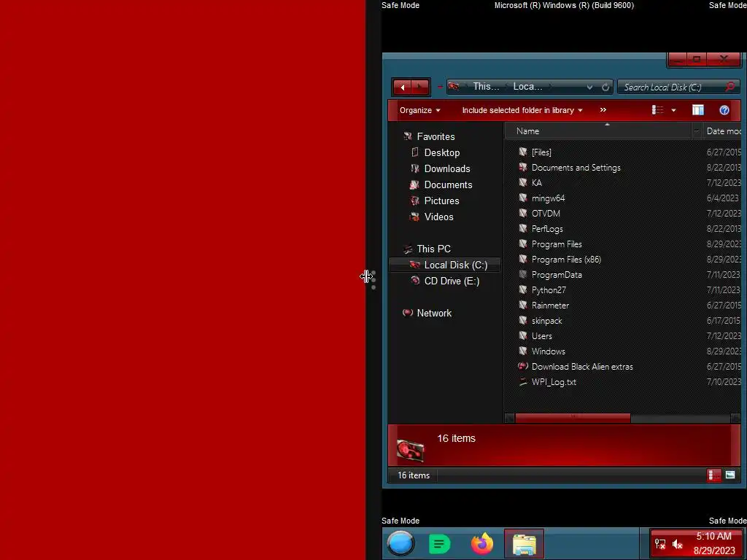Select Network in the navigation pane
Image resolution: width=747 pixels, height=560 pixels.
433,313
